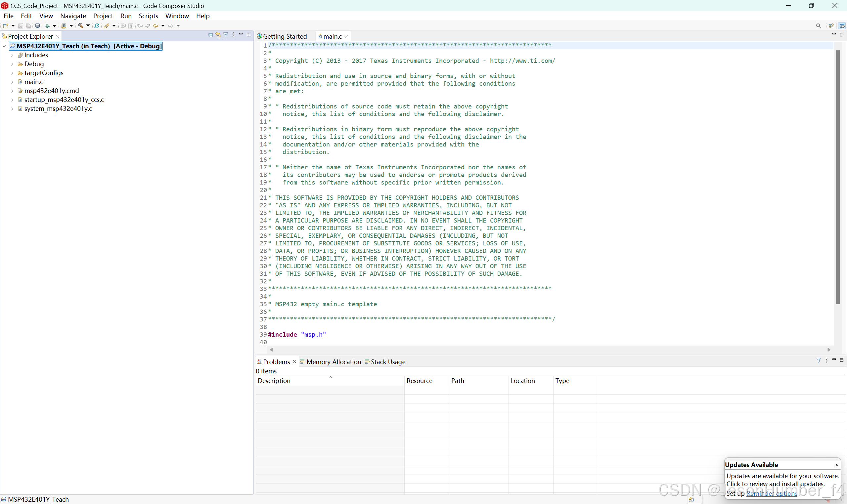This screenshot has height=504, width=847.
Task: Open the Project menu
Action: pos(103,16)
